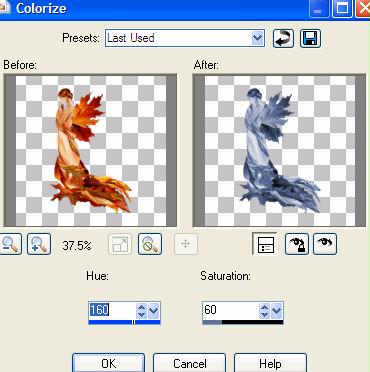This screenshot has height=372, width=370.
Task: Toggle the show/hide previews button
Action: click(x=265, y=244)
